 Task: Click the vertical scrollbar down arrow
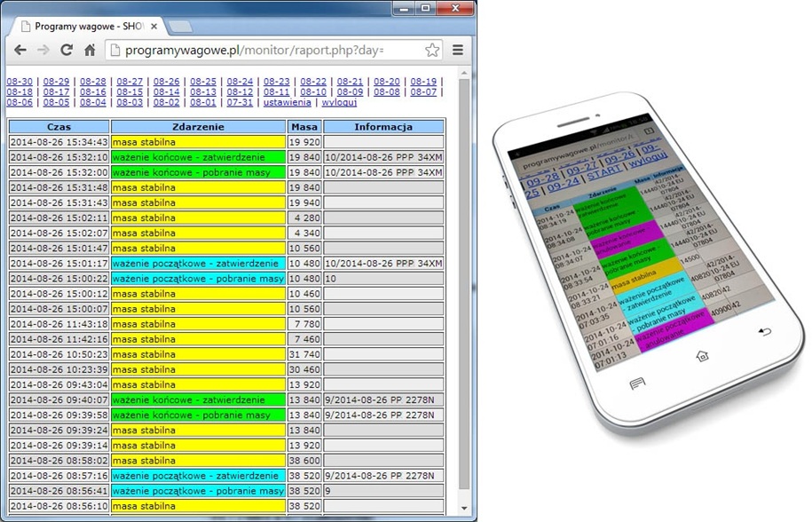point(464,509)
